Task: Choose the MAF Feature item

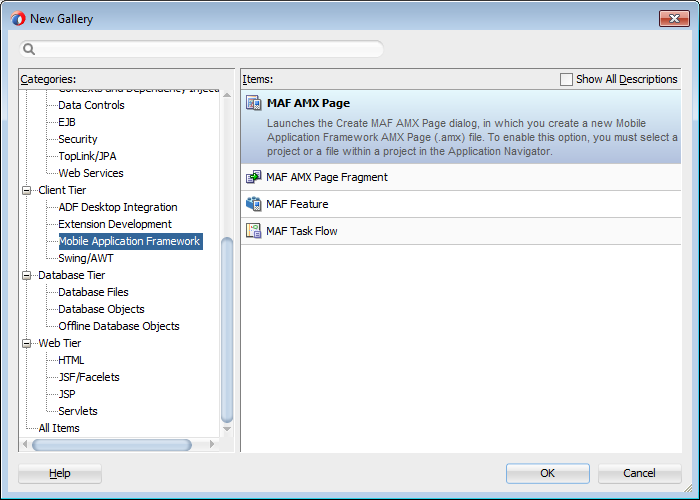Action: [x=461, y=204]
